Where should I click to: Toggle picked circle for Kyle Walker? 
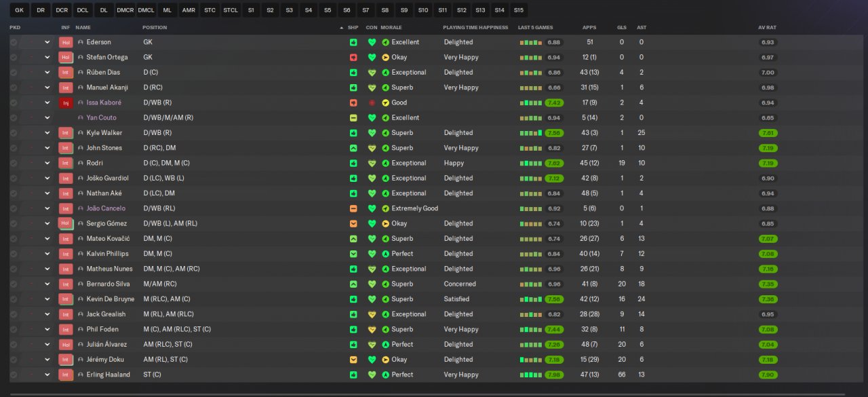(x=14, y=133)
